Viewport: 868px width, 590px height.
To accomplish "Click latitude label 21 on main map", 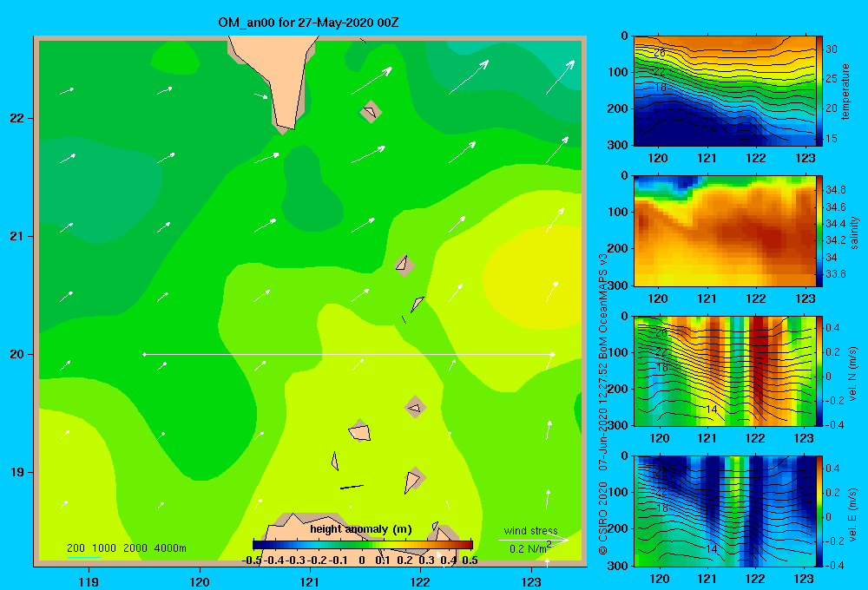I will coord(16,236).
